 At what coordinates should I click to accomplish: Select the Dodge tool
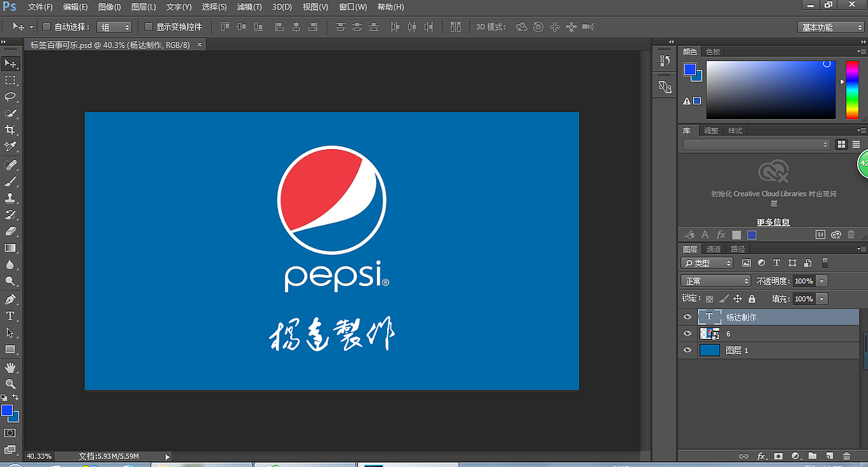(x=10, y=281)
